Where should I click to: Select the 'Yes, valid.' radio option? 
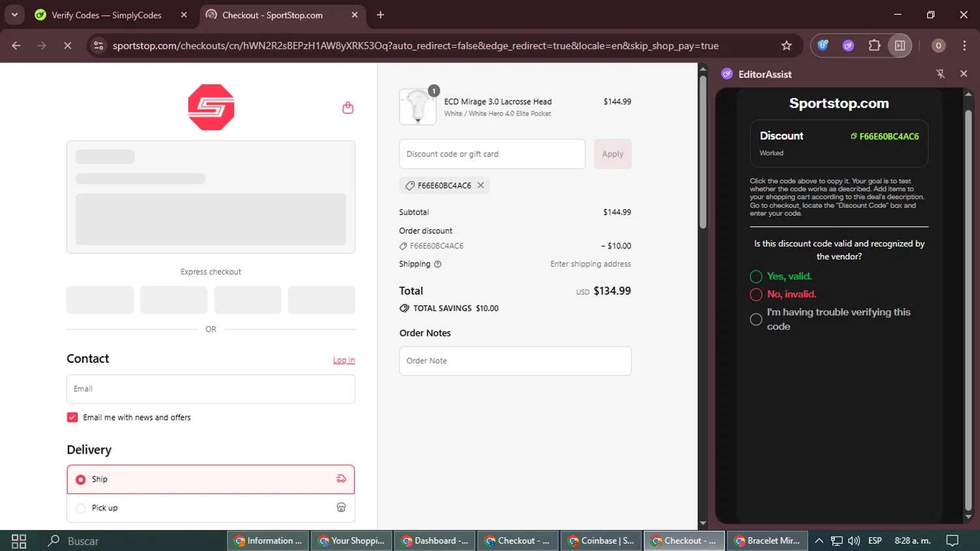pos(756,276)
